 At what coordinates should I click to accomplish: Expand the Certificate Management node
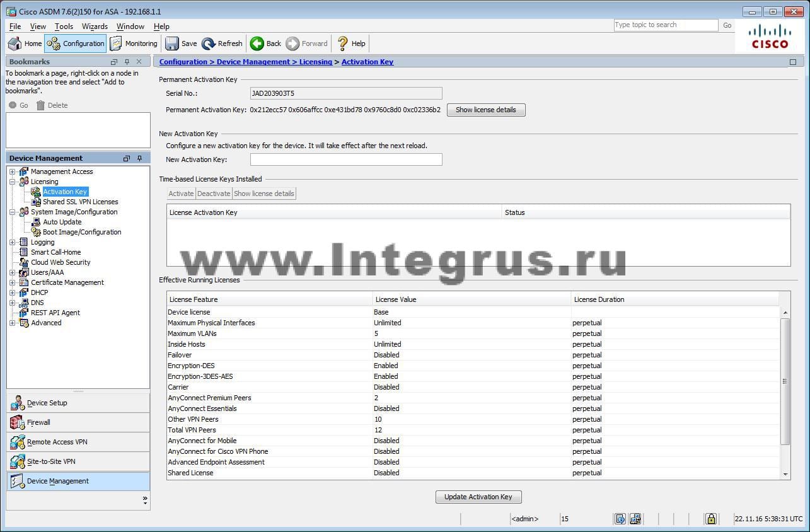coord(13,282)
